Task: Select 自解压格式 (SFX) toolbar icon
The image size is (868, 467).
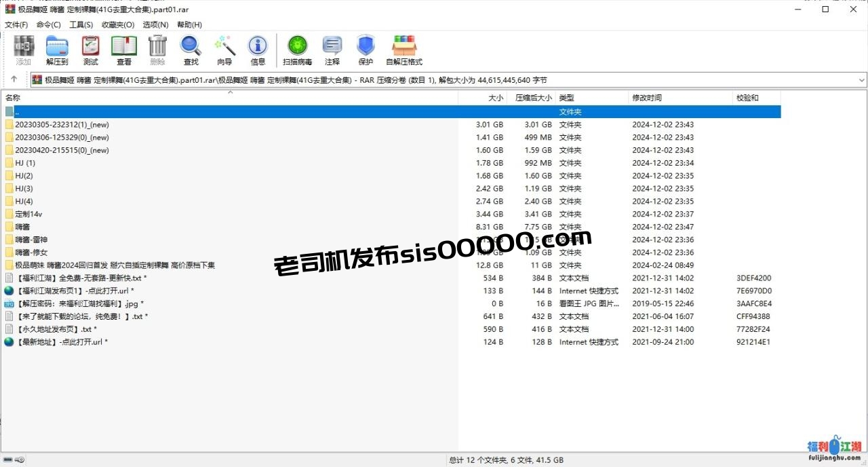Action: pyautogui.click(x=404, y=50)
